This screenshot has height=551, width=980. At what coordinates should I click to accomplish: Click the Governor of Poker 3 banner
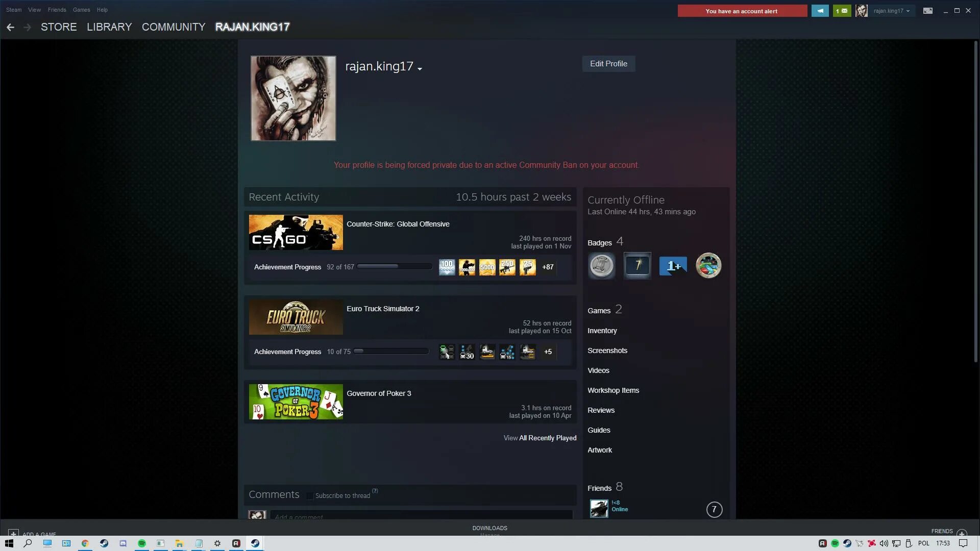(x=296, y=402)
